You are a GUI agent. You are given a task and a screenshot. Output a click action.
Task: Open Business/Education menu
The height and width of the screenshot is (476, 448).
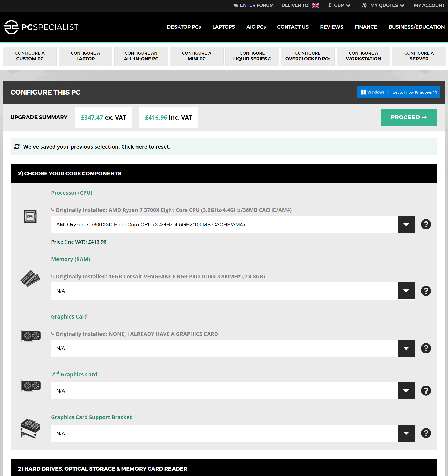(417, 27)
